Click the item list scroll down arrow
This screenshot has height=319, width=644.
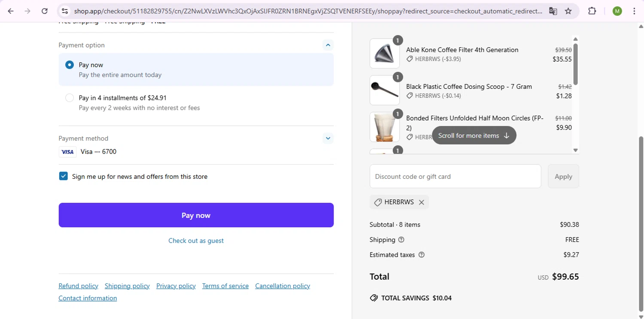click(576, 150)
